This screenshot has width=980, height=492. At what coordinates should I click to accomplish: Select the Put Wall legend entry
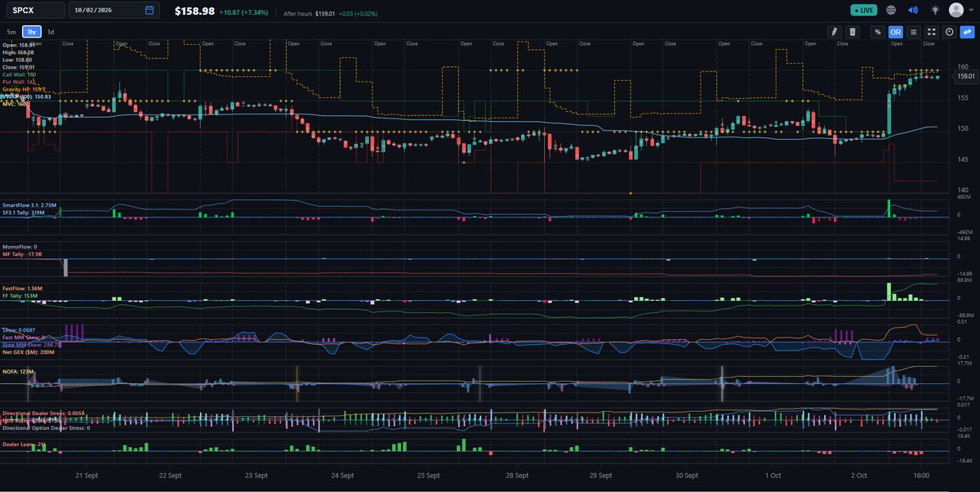[x=20, y=82]
